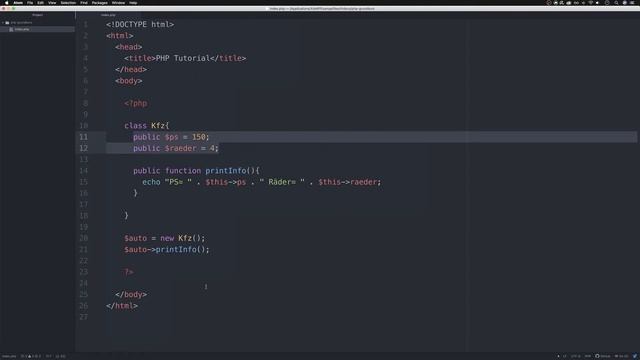
Task: Open the View menu
Action: pos(52,2)
